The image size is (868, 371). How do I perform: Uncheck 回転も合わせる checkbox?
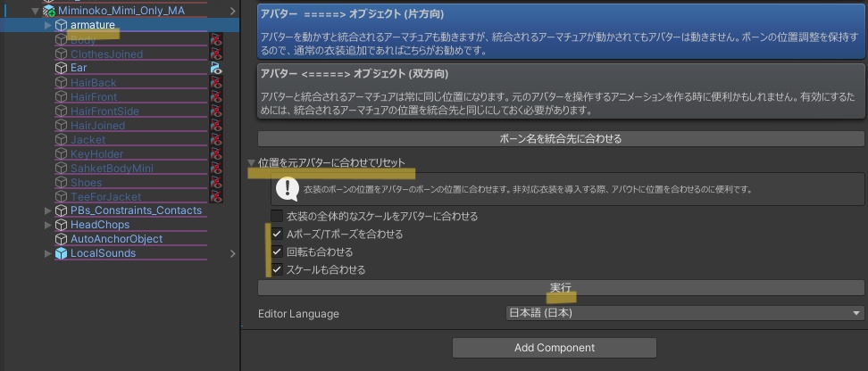coord(277,252)
